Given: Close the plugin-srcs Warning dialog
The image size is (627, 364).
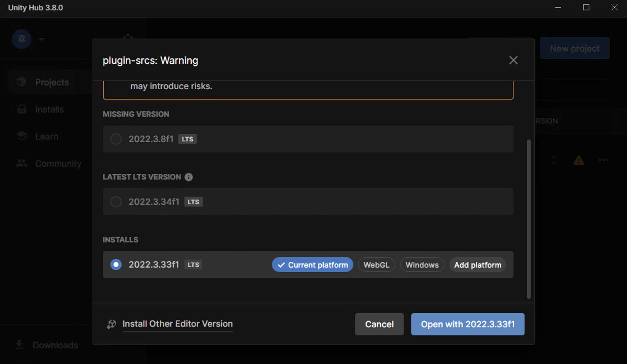Looking at the screenshot, I should 513,60.
